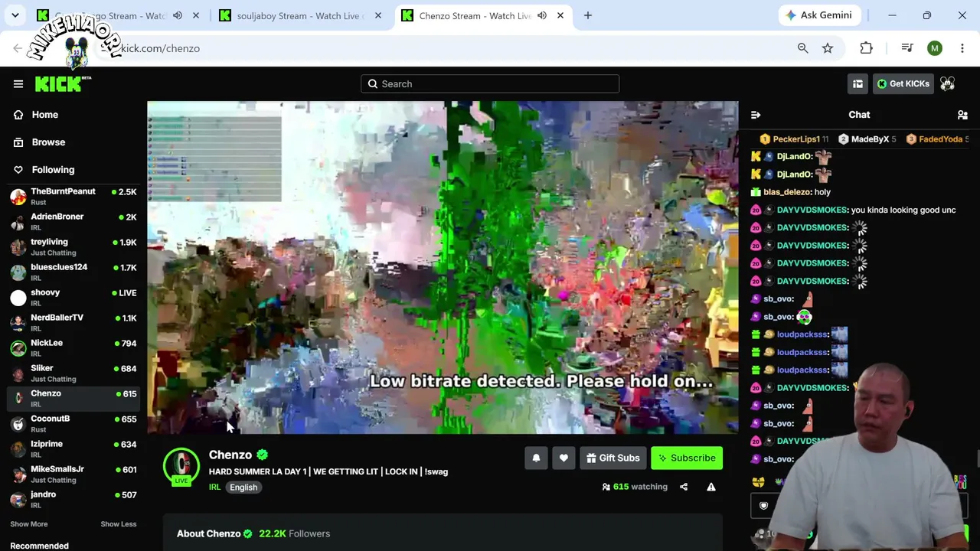
Task: Open CoconutB channel
Action: pos(73,424)
